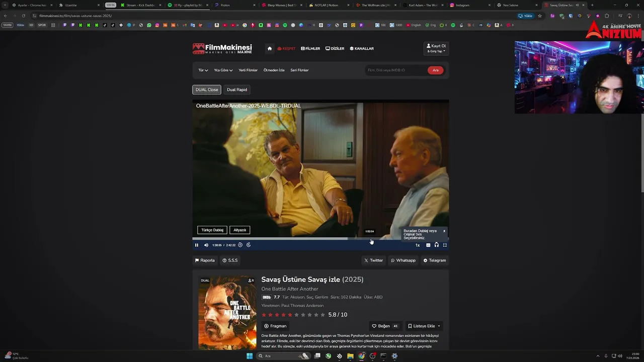Select the Türkçe Dublaj option
The image size is (644, 362).
[212, 230]
